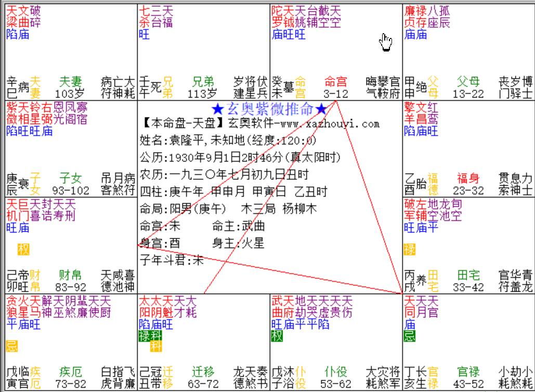This screenshot has height=392, width=535.
Task: Select the red 福身 palace label
Action: coord(468,178)
